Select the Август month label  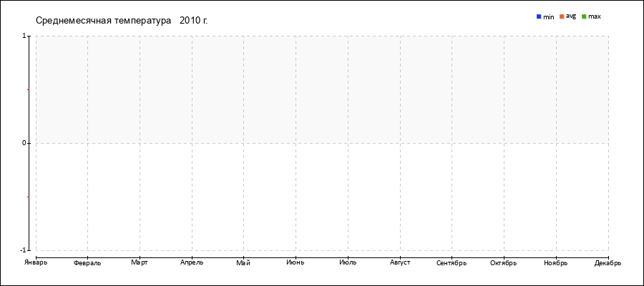[400, 262]
